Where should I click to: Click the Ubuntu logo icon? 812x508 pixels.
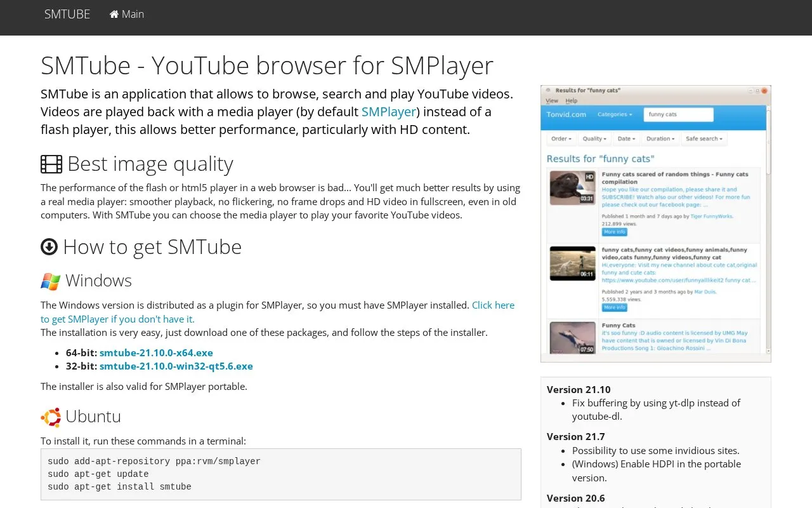pyautogui.click(x=51, y=417)
